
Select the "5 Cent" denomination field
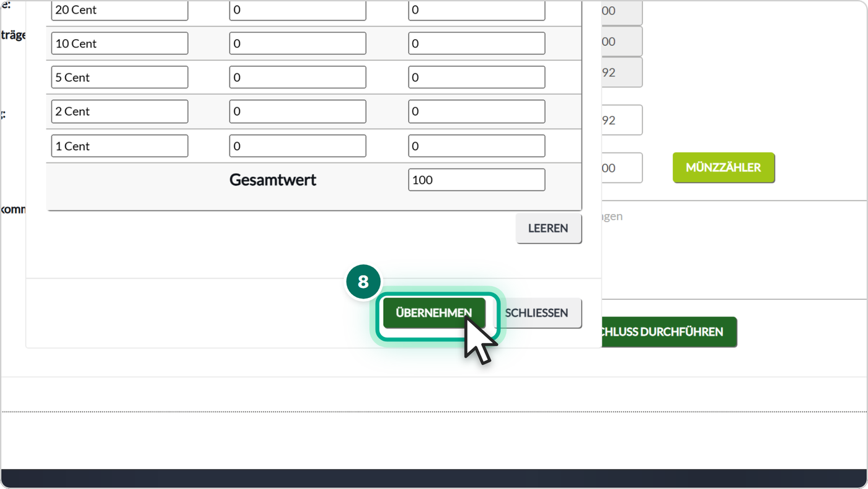coord(120,78)
